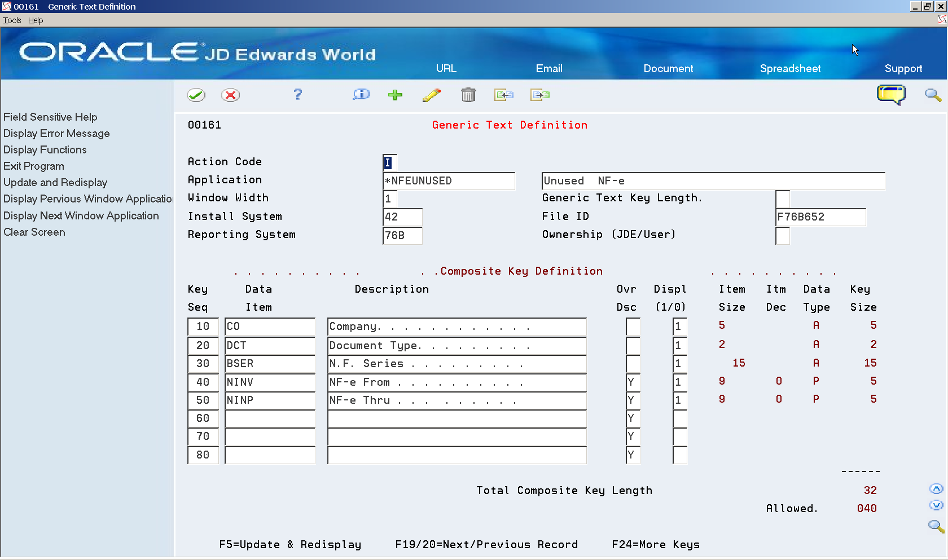
Task: Click the CO data item field
Action: tap(270, 327)
